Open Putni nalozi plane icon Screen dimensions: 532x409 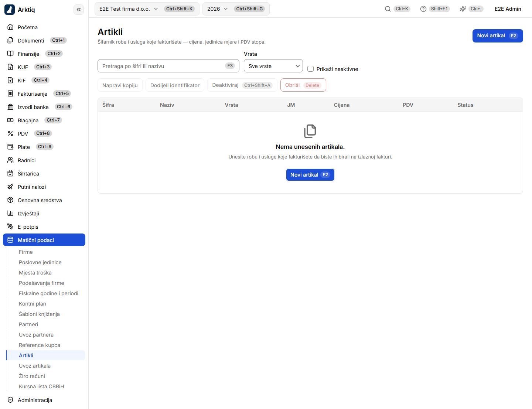pyautogui.click(x=10, y=187)
